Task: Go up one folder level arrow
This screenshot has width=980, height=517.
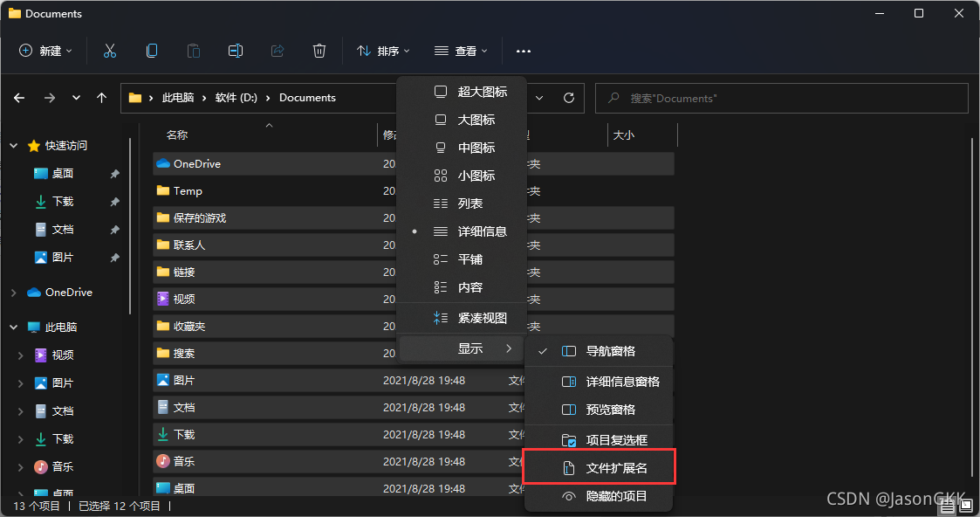Action: [x=102, y=98]
